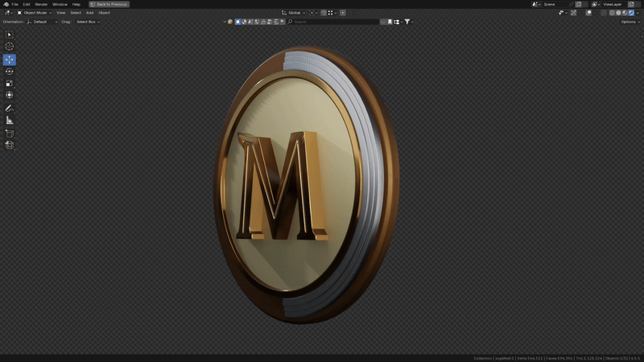Open the Object Mode dropdown
Image resolution: width=644 pixels, height=362 pixels.
coord(35,13)
